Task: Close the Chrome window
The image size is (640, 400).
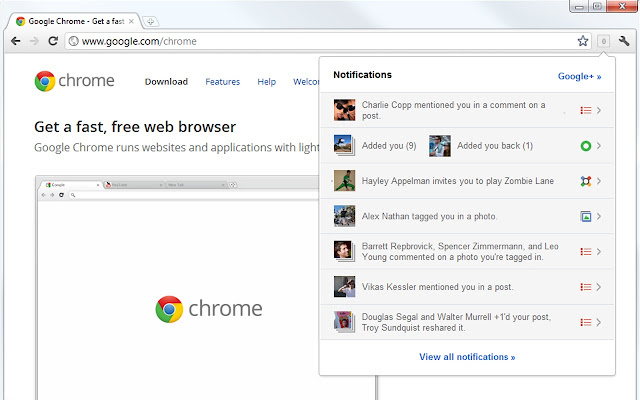Action: [622, 7]
